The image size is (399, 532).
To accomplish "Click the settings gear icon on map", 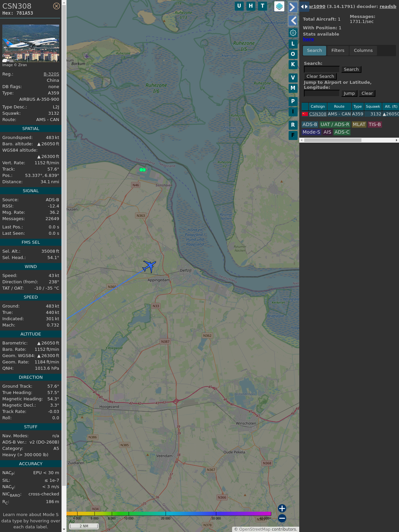I will (x=293, y=33).
